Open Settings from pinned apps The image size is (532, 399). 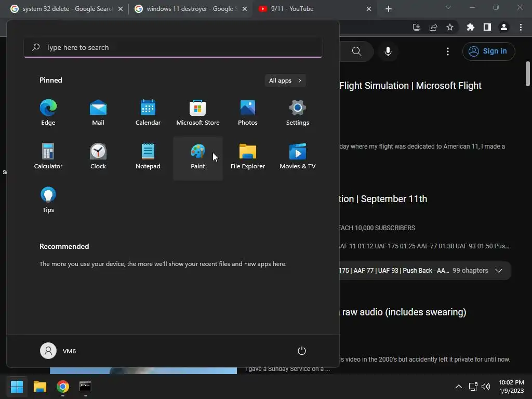pyautogui.click(x=298, y=113)
